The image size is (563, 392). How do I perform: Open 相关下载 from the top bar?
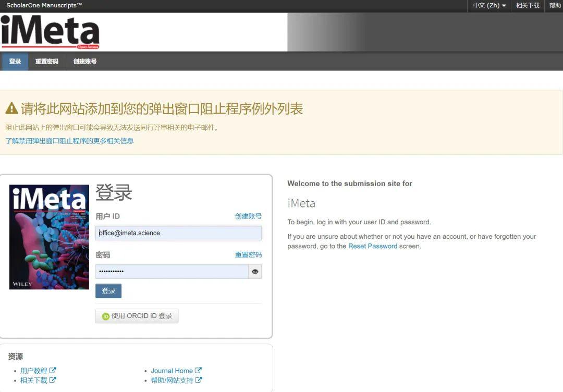click(528, 6)
